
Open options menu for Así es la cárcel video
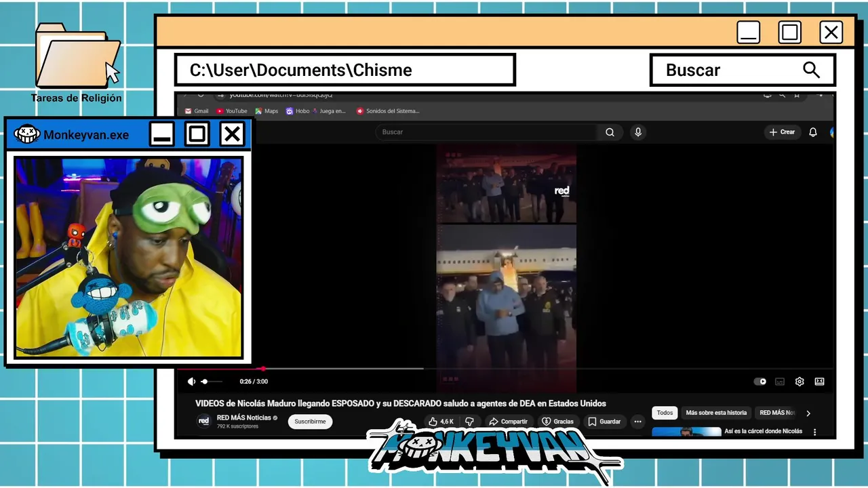tap(814, 432)
